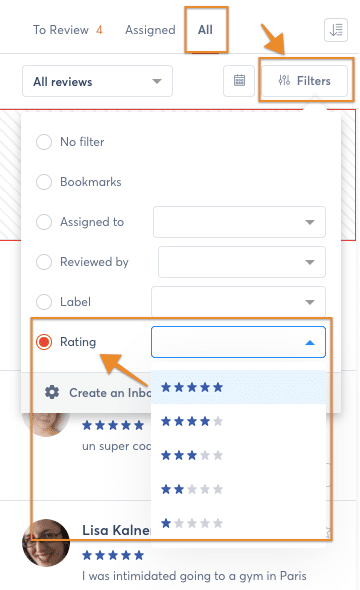
Task: Select the Label radio button
Action: (x=44, y=302)
